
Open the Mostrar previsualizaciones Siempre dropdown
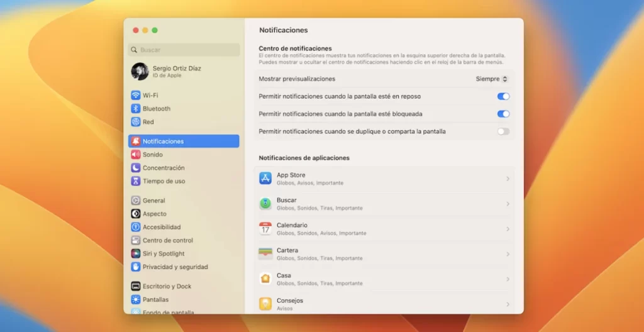point(492,79)
